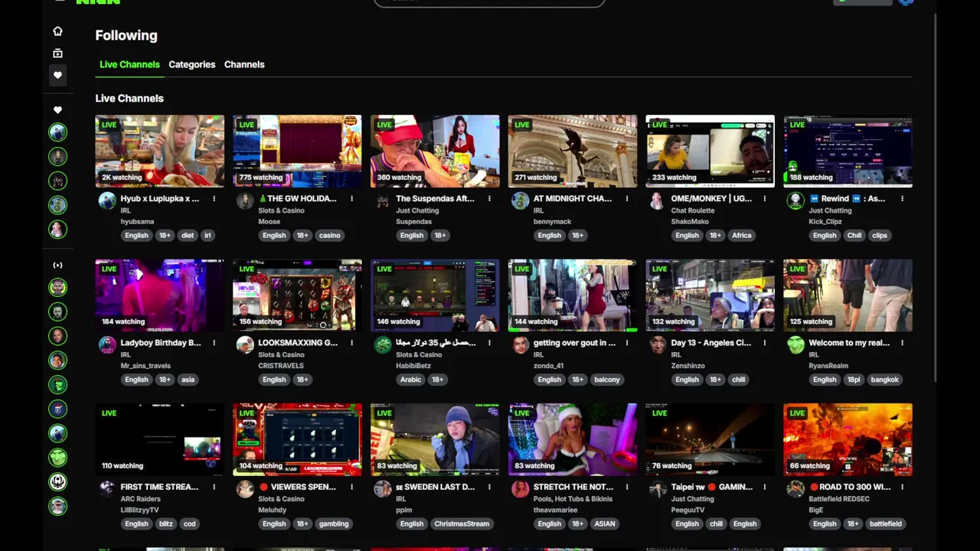Open ShakoMako channel avatar icon
980x551 pixels.
coord(658,201)
